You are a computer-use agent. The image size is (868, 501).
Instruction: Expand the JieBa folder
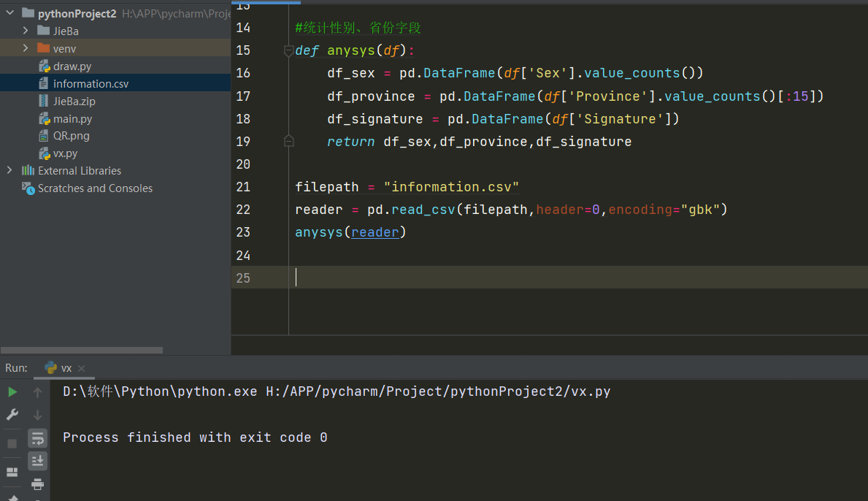coord(26,31)
